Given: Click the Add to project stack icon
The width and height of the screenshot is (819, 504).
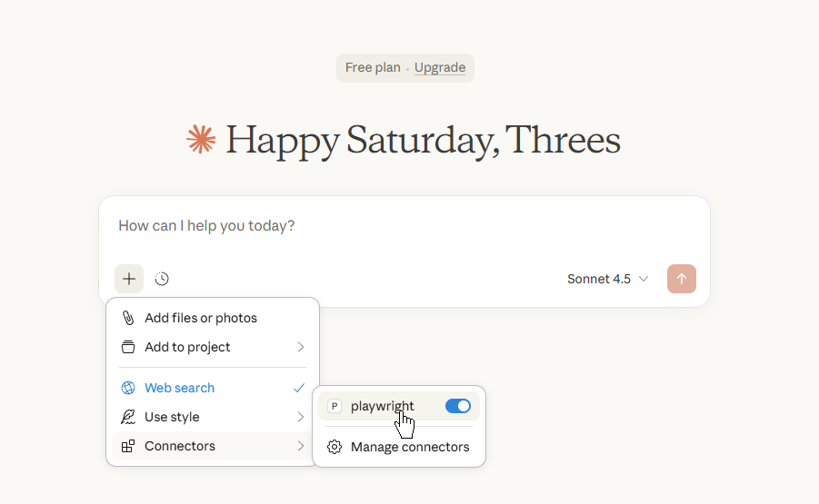Looking at the screenshot, I should point(128,347).
